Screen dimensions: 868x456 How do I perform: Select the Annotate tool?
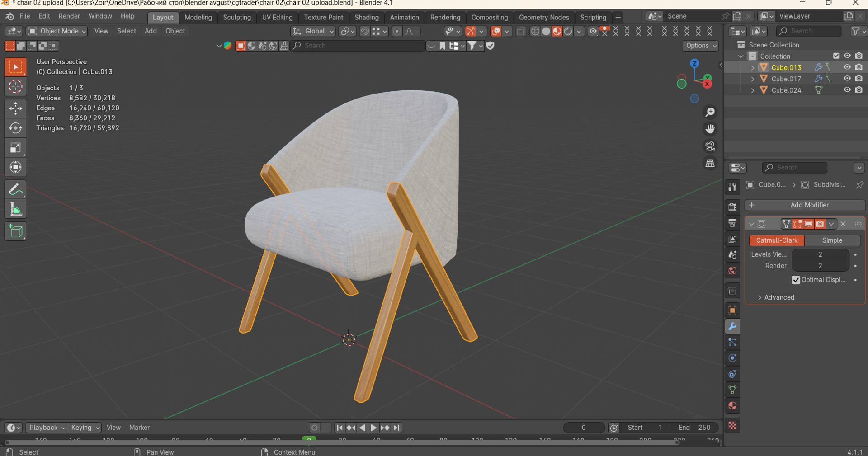[16, 190]
